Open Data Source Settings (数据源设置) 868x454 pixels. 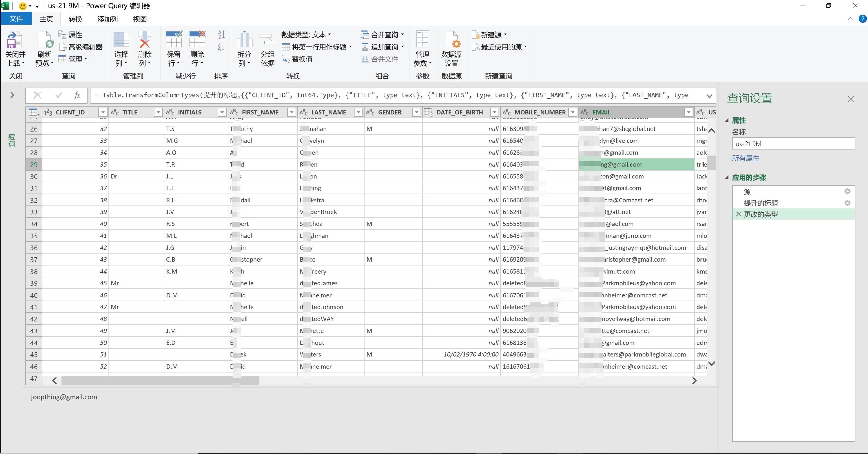pos(452,49)
